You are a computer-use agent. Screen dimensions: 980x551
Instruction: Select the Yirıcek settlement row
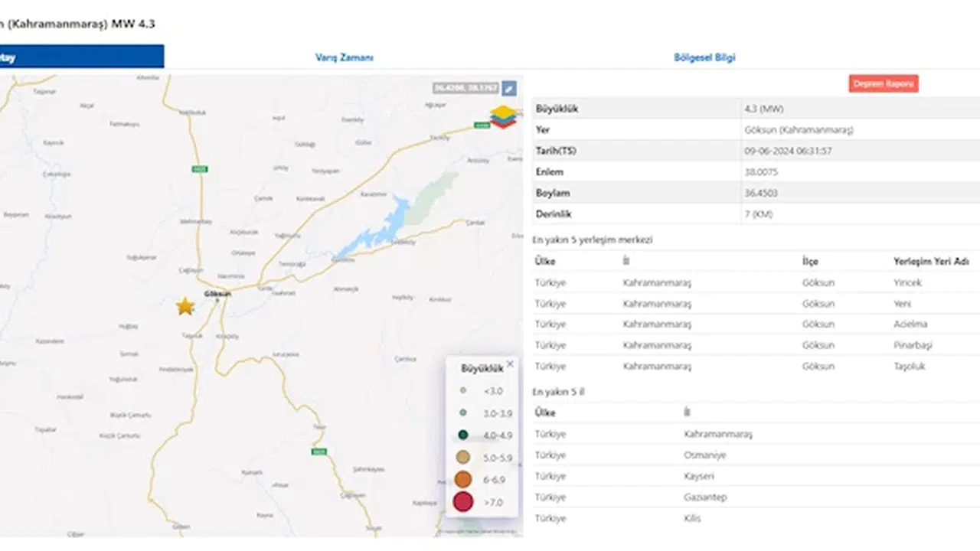pyautogui.click(x=756, y=282)
